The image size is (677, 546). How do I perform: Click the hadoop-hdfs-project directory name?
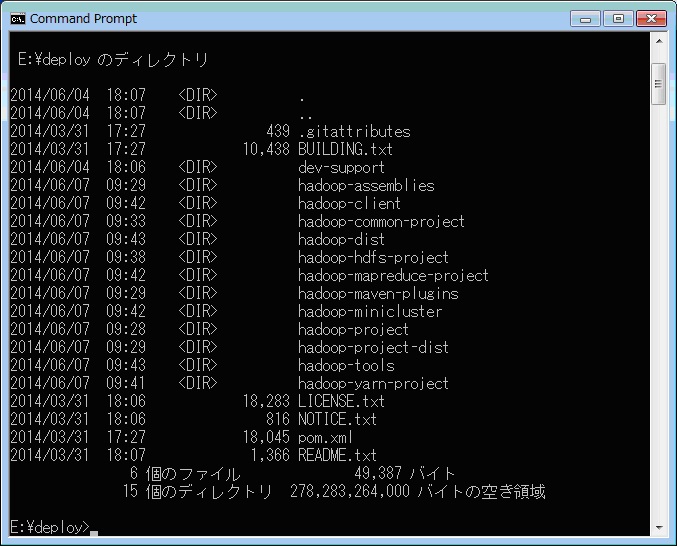pos(373,257)
